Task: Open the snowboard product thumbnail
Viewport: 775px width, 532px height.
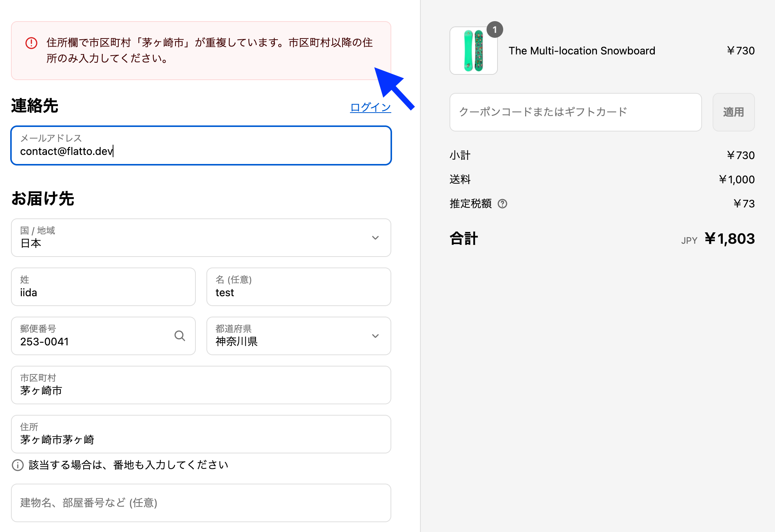Action: [473, 51]
